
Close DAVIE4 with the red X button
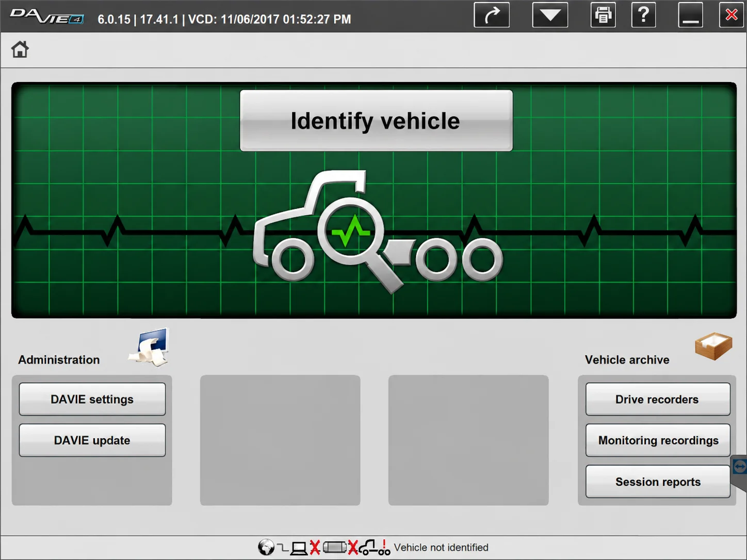pos(732,15)
